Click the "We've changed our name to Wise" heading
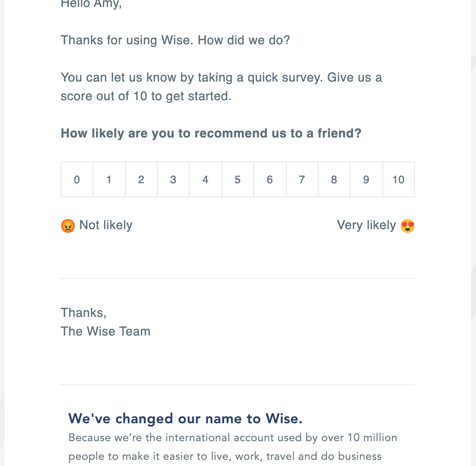 tap(185, 419)
